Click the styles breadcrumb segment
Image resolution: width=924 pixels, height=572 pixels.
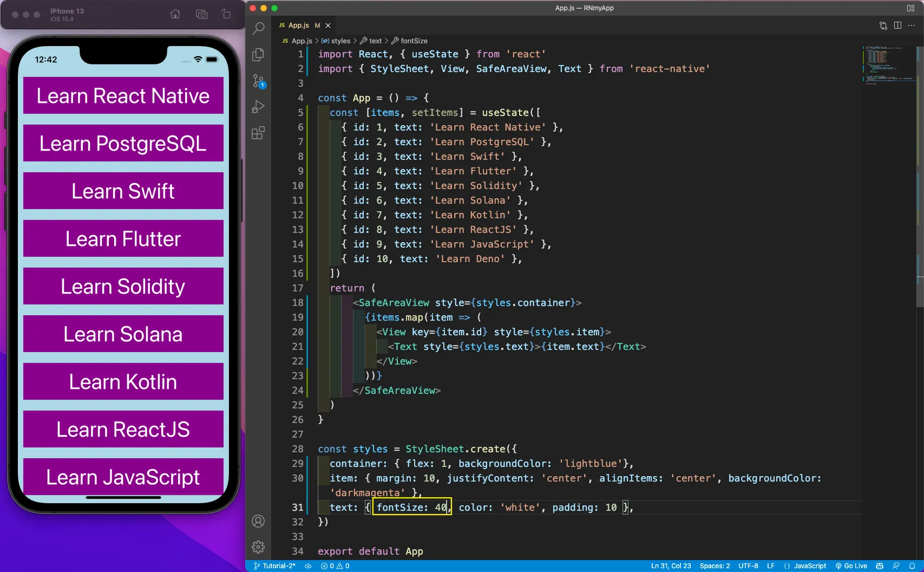336,41
